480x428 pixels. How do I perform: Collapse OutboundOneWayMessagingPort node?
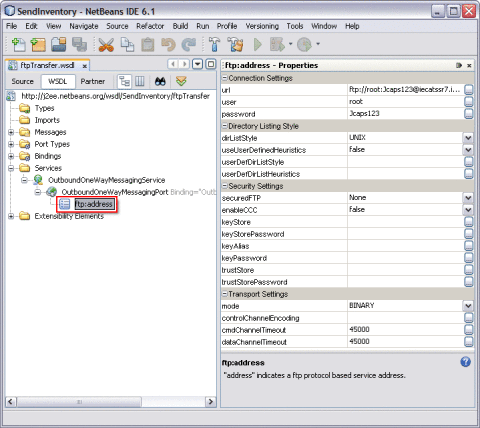pos(38,192)
